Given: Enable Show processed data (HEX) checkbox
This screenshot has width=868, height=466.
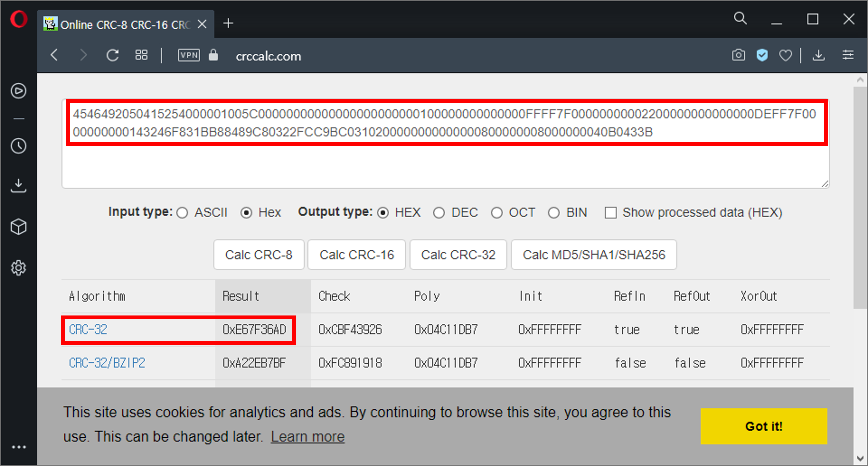Looking at the screenshot, I should pyautogui.click(x=610, y=213).
